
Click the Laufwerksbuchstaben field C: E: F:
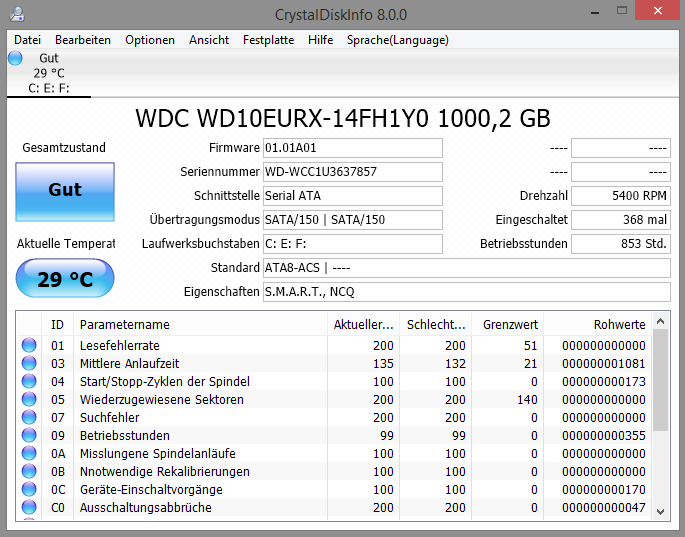[x=353, y=244]
